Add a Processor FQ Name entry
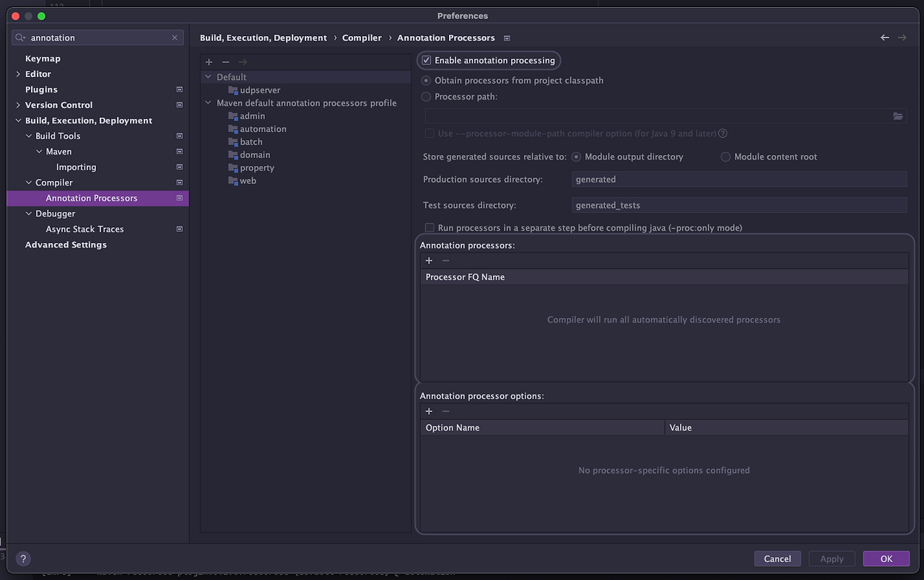Screen dimensions: 924x580 (x=429, y=260)
